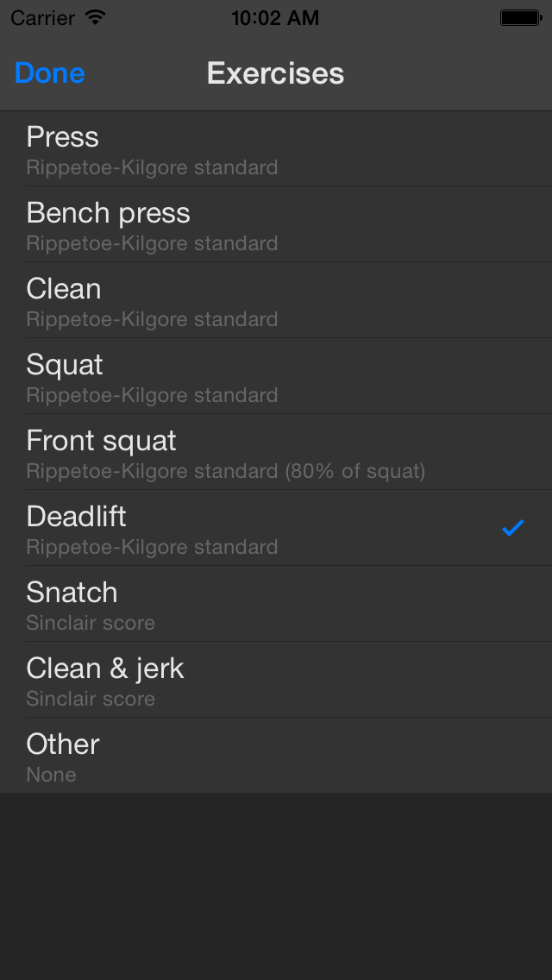Click the battery icon in status bar
The height and width of the screenshot is (980, 552).
(x=521, y=17)
